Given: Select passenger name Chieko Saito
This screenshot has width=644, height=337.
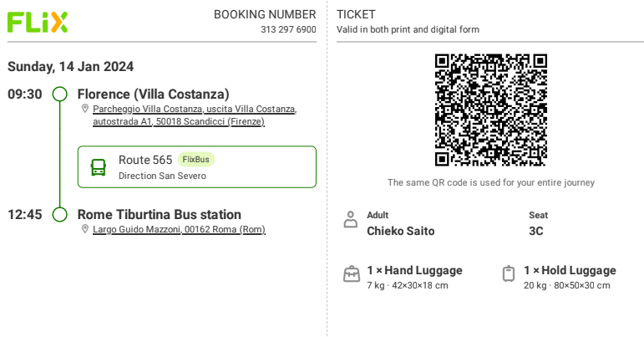Looking at the screenshot, I should [x=400, y=231].
